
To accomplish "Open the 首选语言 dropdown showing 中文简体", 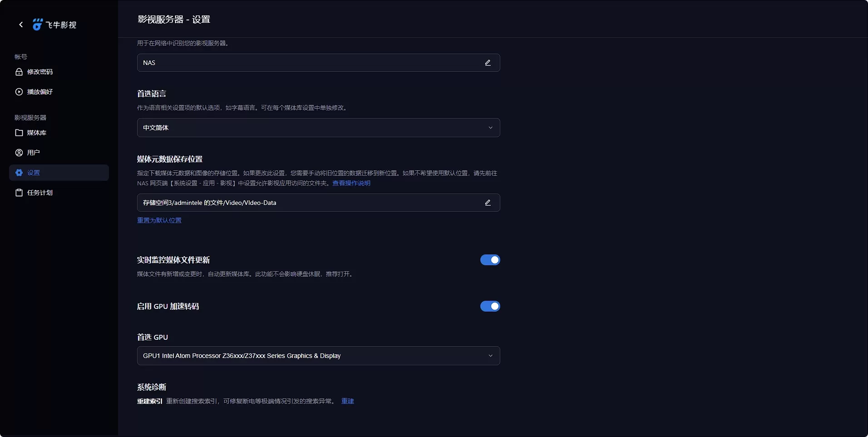I will [319, 128].
